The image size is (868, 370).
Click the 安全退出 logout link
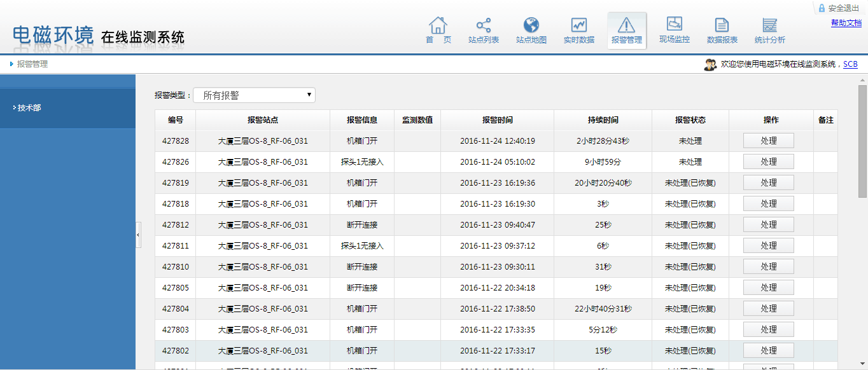tap(844, 8)
